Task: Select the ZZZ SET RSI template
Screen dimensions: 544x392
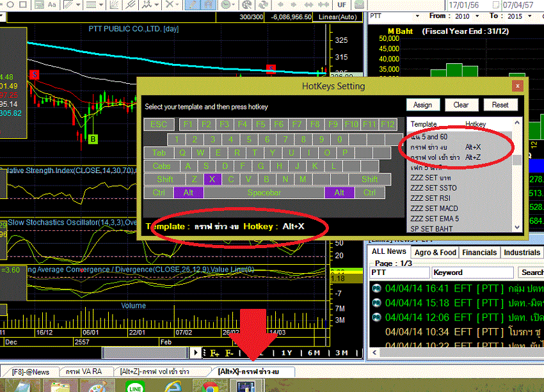Action: [460, 198]
